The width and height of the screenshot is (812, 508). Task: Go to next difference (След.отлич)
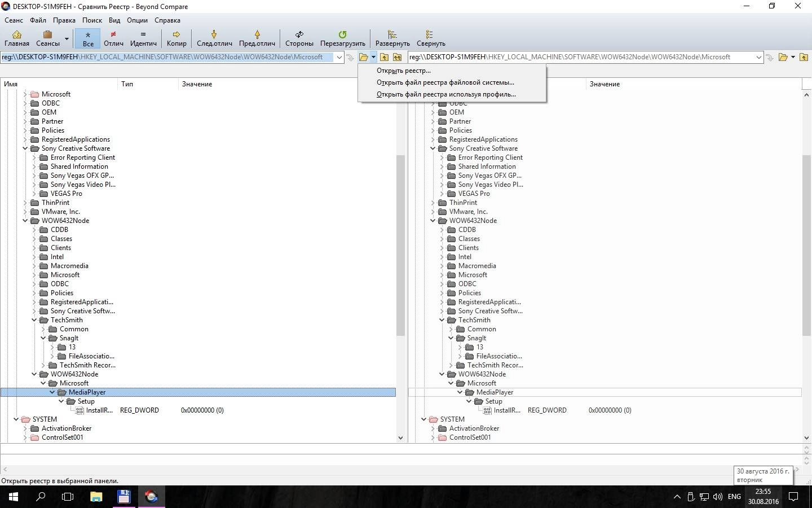(214, 38)
